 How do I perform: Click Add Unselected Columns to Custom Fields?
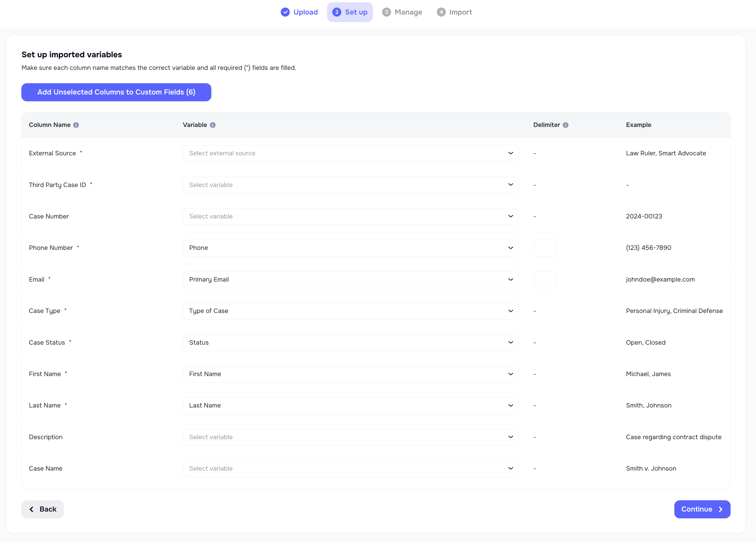coord(116,92)
